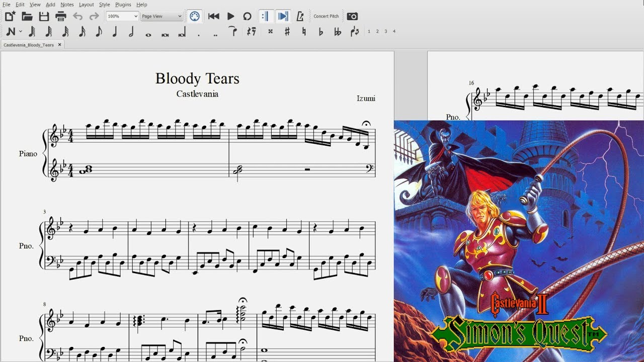Open the Plugins menu
The image size is (644, 362).
point(123,5)
